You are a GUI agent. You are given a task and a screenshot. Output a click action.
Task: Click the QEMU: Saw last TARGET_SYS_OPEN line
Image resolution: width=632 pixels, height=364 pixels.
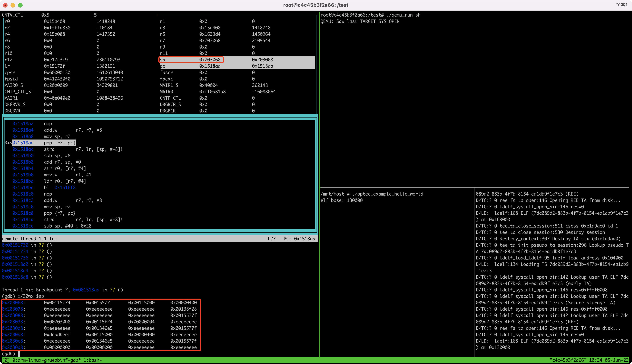(x=360, y=21)
